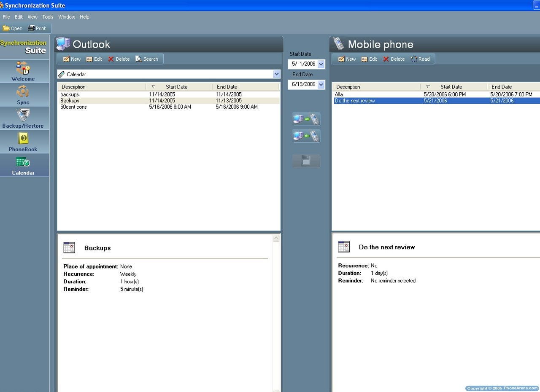Open the Backup/Restore section
Screen dimensions: 540x392
tap(23, 118)
